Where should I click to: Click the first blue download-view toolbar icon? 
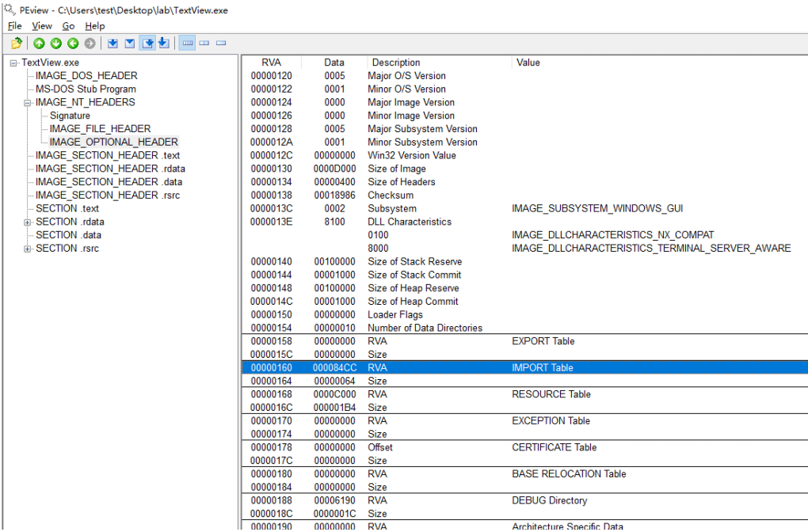coord(112,44)
